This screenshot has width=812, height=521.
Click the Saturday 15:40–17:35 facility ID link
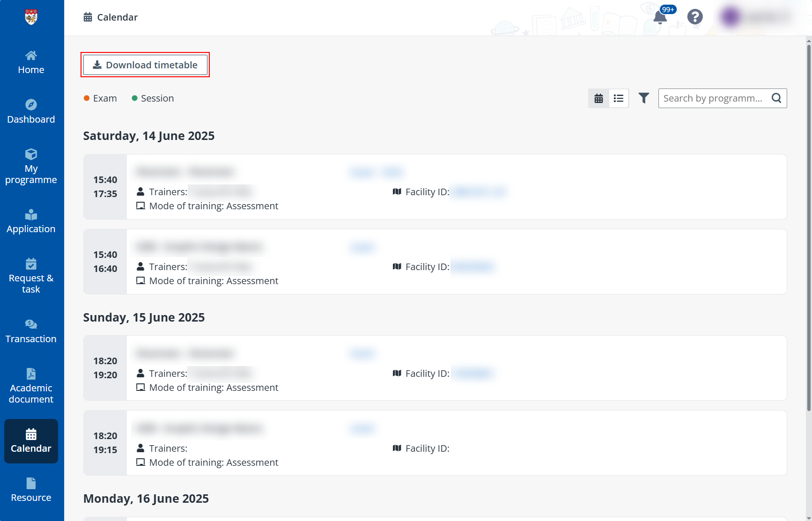pyautogui.click(x=479, y=192)
